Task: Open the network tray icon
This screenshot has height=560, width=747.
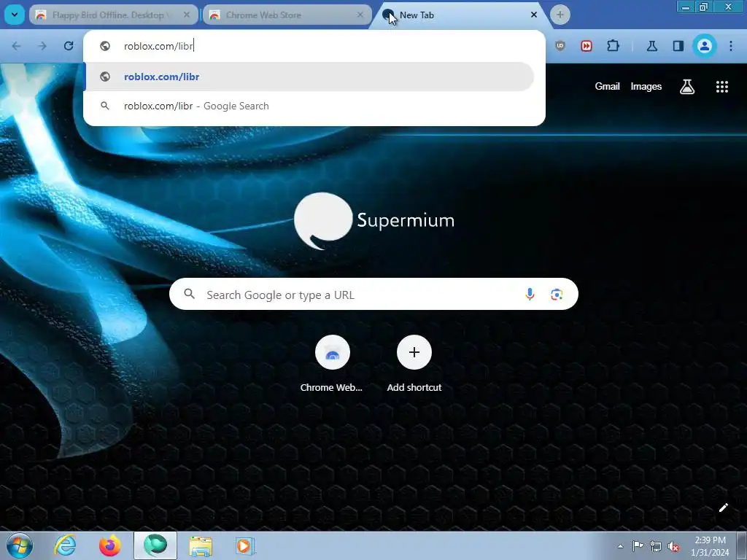Action: (656, 546)
